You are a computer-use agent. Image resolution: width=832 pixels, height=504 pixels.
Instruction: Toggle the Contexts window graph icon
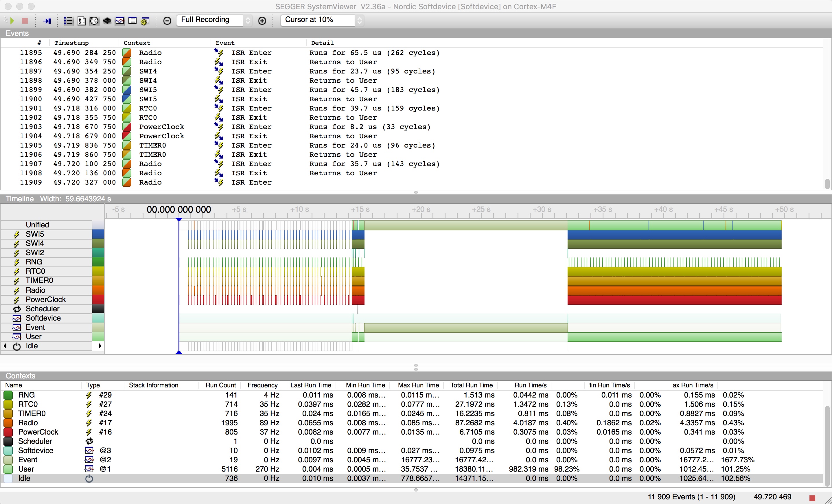[120, 21]
